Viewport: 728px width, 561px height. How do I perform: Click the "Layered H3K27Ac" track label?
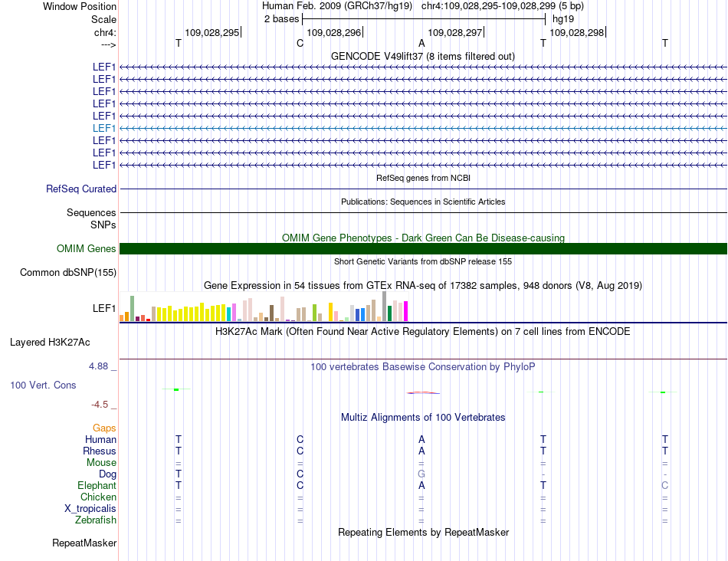50,343
